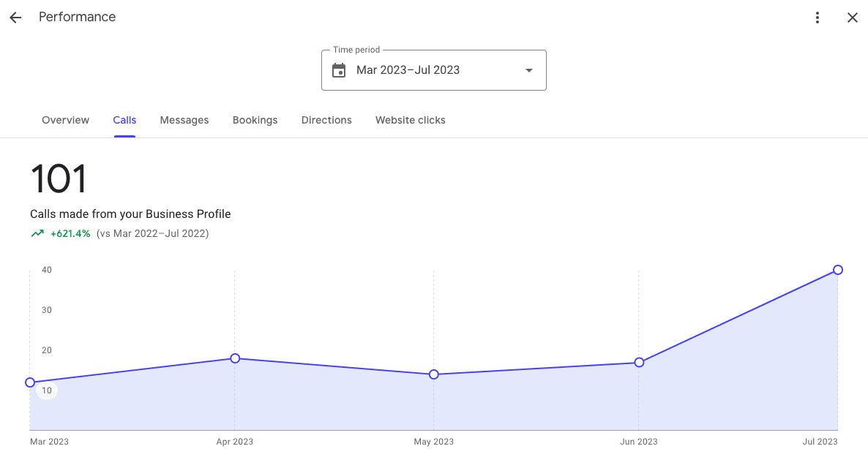Screen dimensions: 868x449
Task: Click the May 2023 axis label
Action: coord(433,441)
